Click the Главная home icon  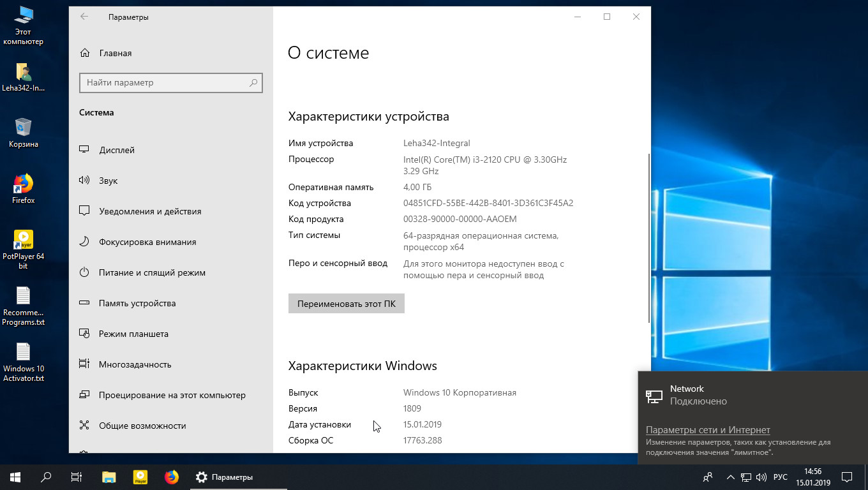[84, 53]
